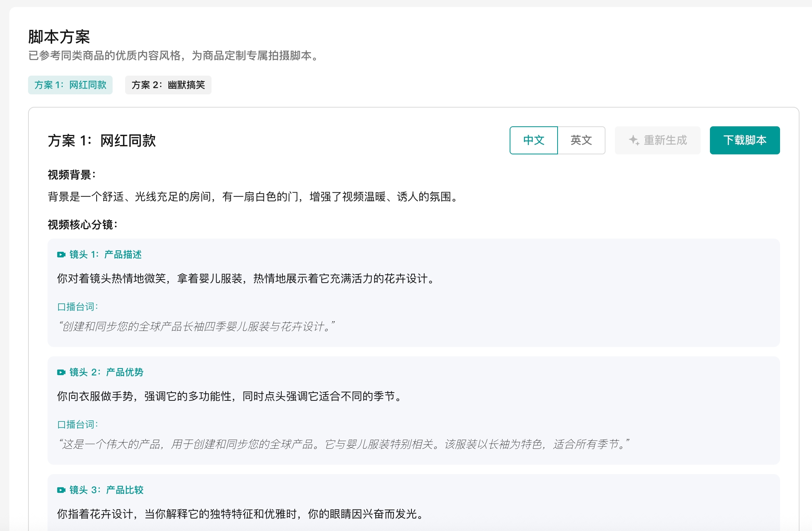The width and height of the screenshot is (812, 531).
Task: Click the italic voiceover line in 镜头 2
Action: click(343, 444)
